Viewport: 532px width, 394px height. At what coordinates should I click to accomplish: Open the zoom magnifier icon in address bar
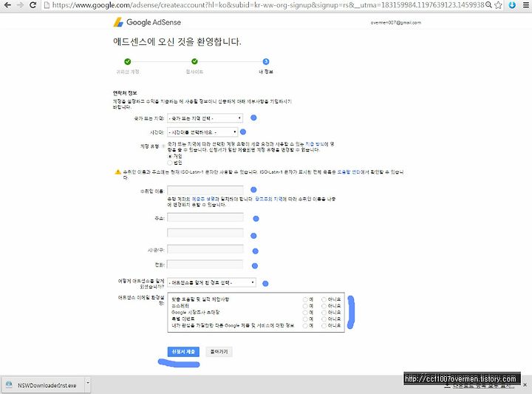click(488, 4)
